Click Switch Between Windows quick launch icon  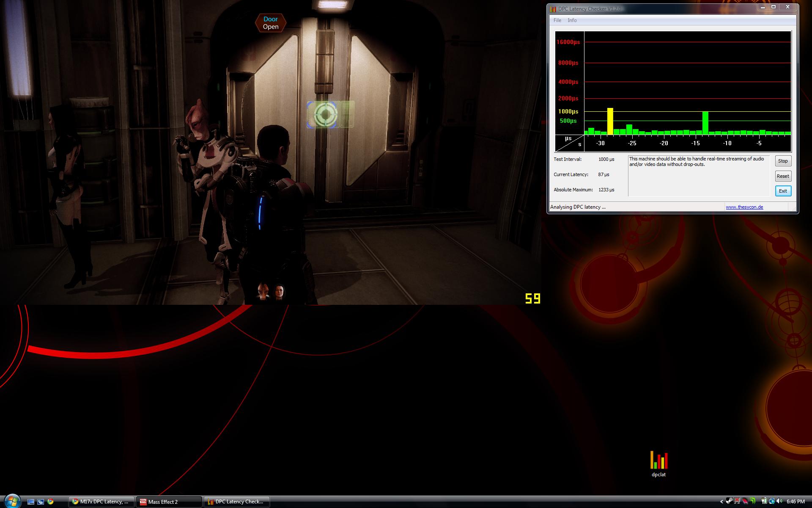41,502
